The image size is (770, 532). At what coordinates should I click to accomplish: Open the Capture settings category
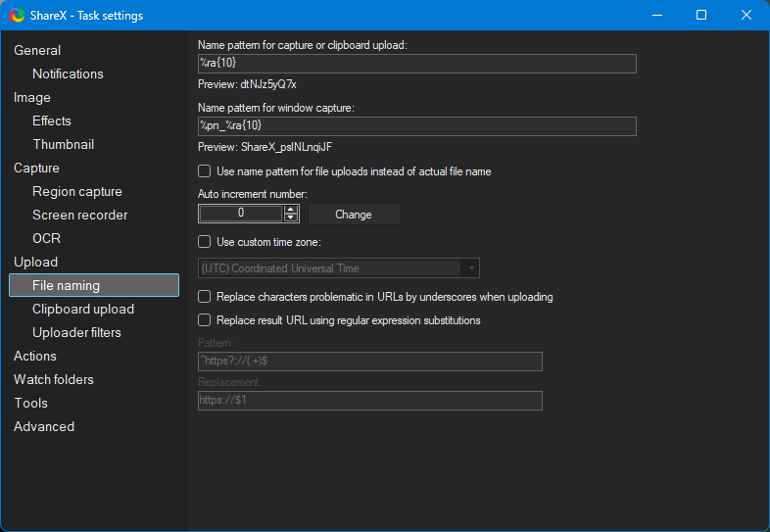point(36,168)
